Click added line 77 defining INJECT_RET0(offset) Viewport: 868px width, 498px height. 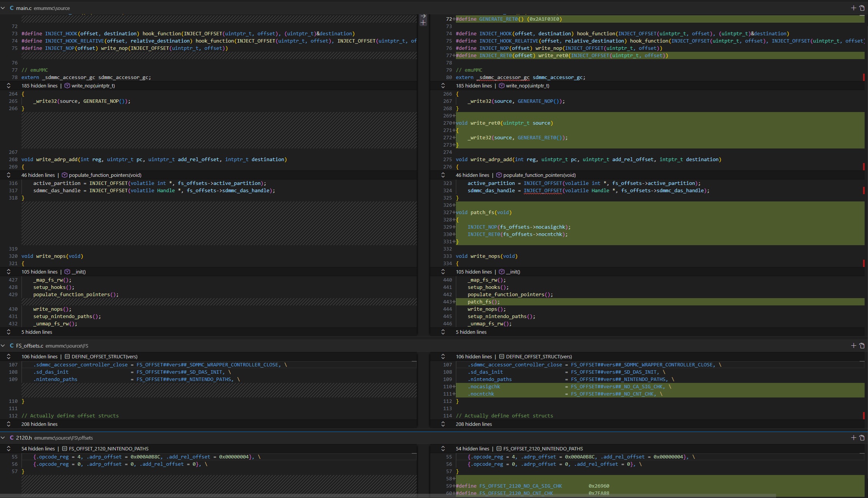click(660, 55)
